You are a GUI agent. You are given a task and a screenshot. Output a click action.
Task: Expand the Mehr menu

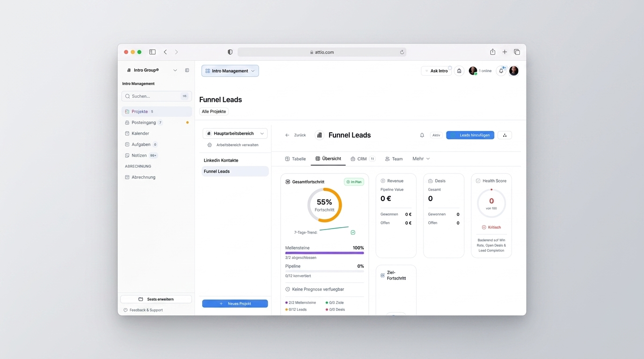pos(421,158)
